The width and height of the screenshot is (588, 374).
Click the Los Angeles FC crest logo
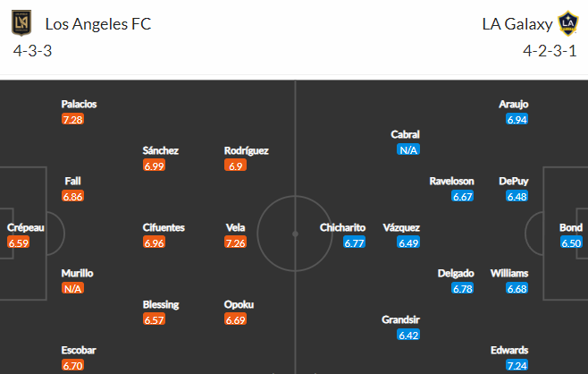tap(21, 23)
